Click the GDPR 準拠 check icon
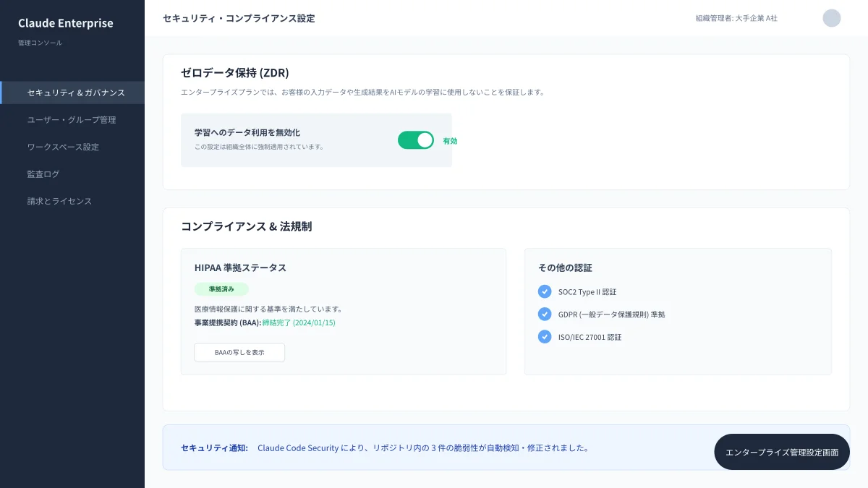The height and width of the screenshot is (488, 868). 545,314
